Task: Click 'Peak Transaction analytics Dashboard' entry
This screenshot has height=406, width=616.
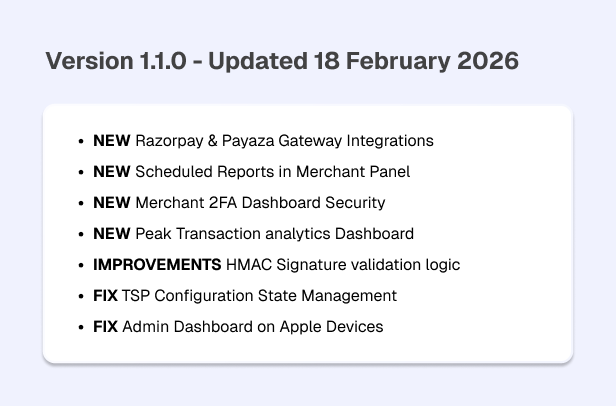Action: [275, 234]
